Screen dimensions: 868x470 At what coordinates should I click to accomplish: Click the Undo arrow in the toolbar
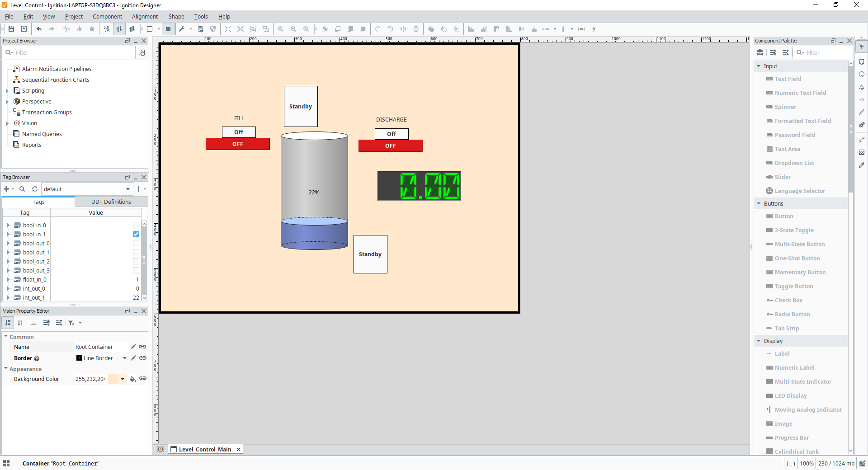tap(39, 29)
